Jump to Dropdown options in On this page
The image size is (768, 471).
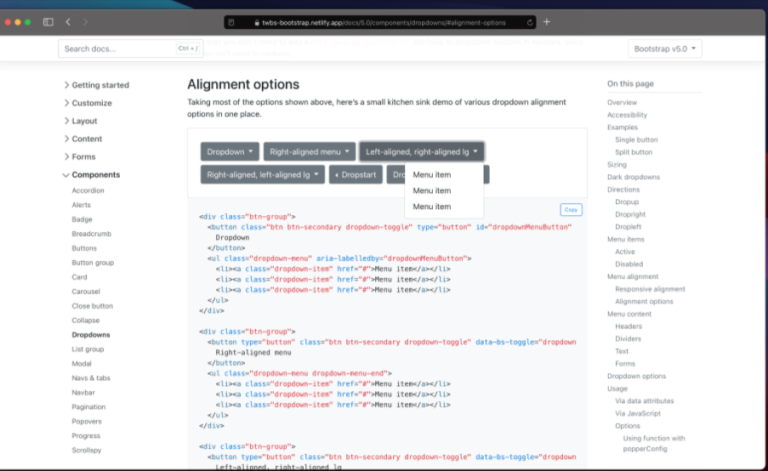coord(636,376)
